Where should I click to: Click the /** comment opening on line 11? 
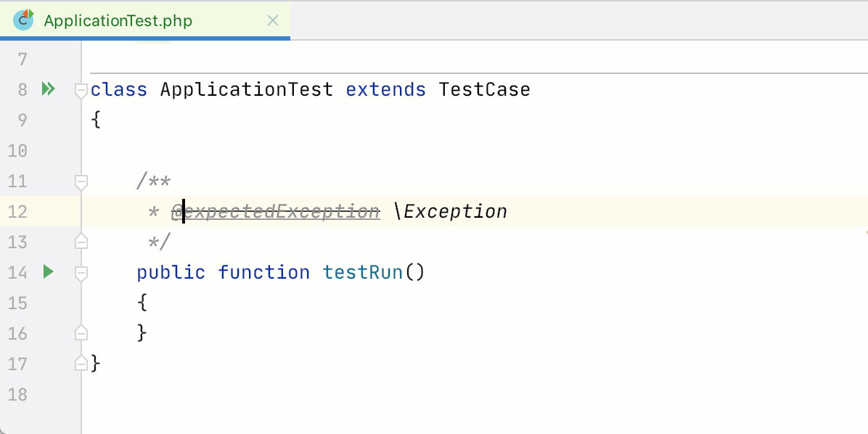[x=154, y=181]
